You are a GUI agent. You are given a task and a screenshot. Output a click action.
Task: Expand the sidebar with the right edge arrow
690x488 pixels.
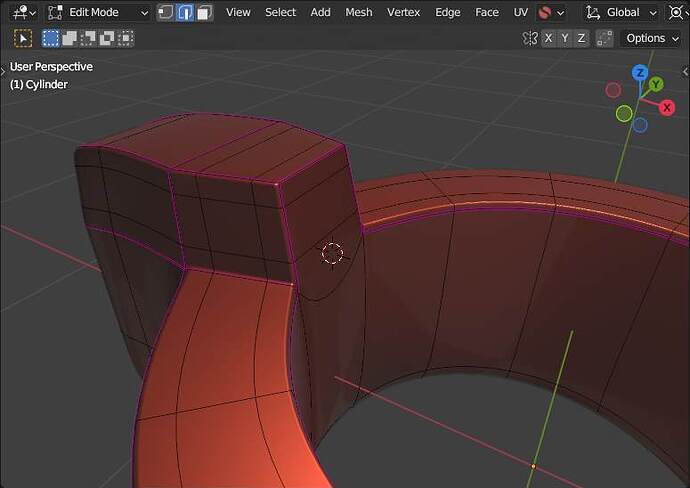(x=686, y=71)
